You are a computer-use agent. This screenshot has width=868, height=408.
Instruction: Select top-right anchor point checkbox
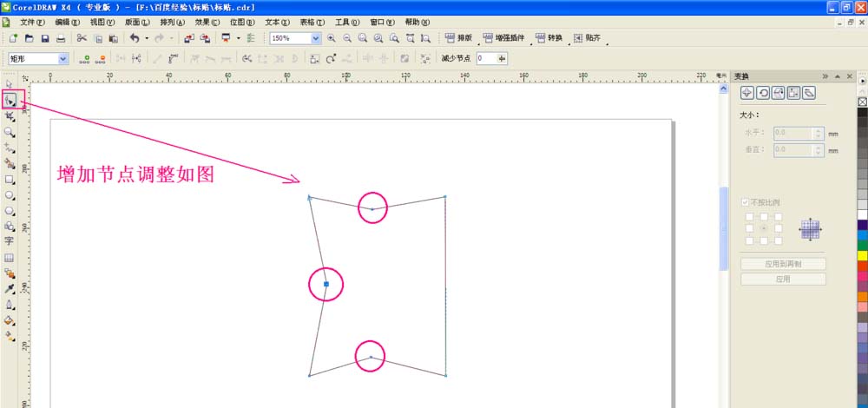coord(779,216)
